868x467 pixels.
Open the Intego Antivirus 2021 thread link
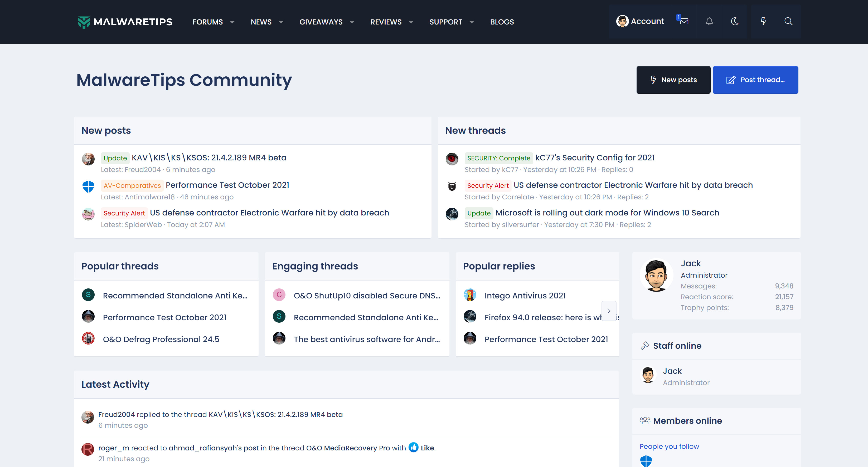[525, 295]
